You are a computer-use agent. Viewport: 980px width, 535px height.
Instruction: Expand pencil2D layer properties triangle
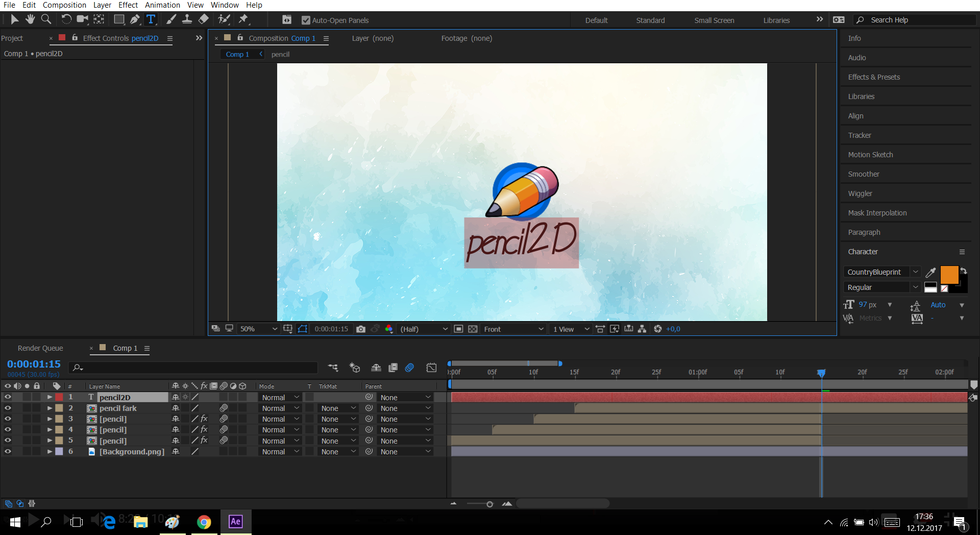[50, 397]
